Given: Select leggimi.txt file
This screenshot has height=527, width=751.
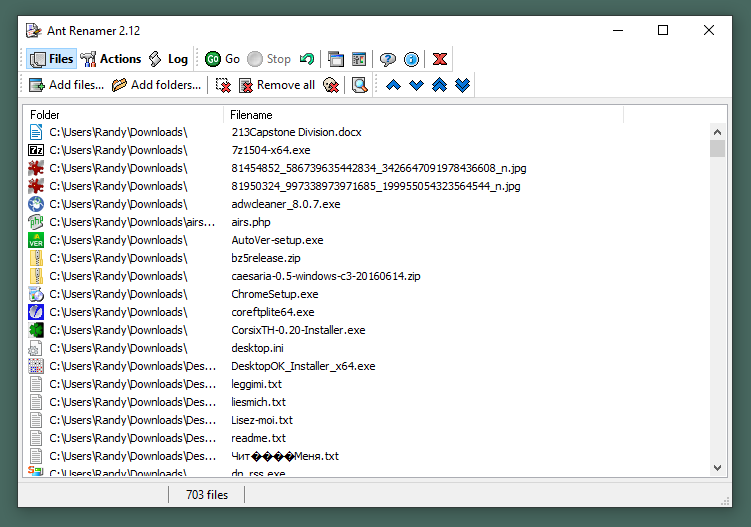Looking at the screenshot, I should [x=256, y=384].
